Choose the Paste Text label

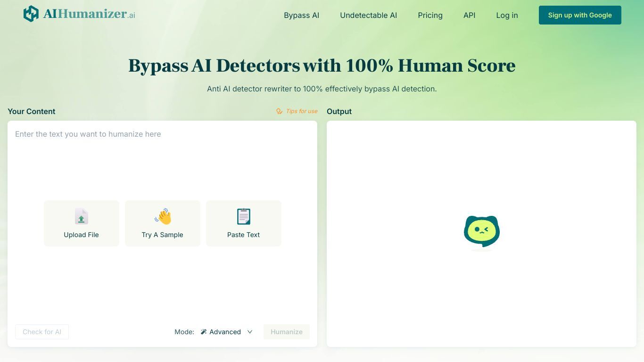tap(244, 235)
